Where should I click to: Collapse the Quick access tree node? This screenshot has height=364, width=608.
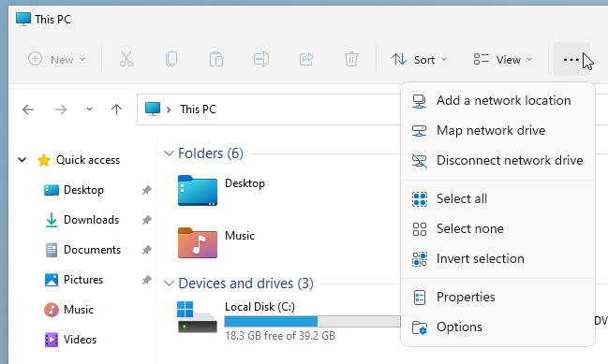(22, 159)
